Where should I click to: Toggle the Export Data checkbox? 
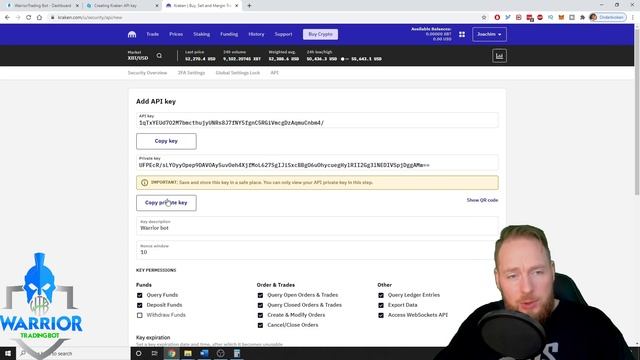381,305
